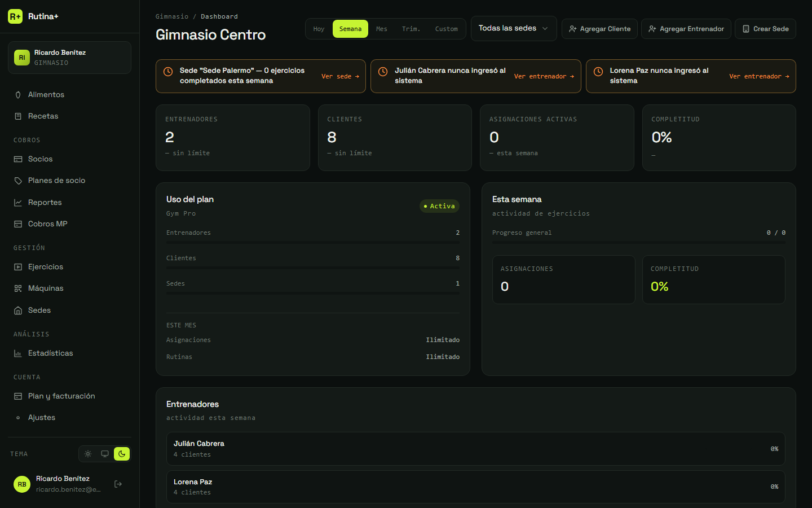
Task: Select the Semana time range
Action: pos(350,29)
